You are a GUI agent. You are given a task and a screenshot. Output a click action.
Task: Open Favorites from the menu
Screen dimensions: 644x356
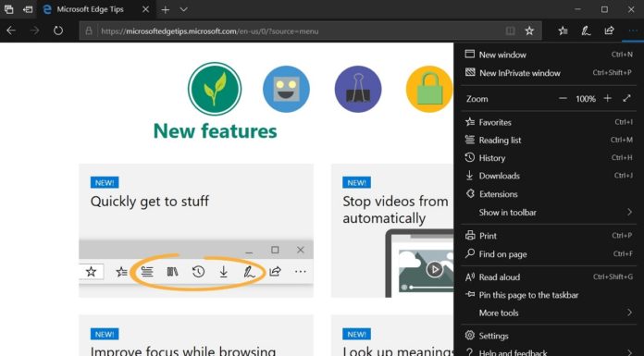tap(549, 122)
